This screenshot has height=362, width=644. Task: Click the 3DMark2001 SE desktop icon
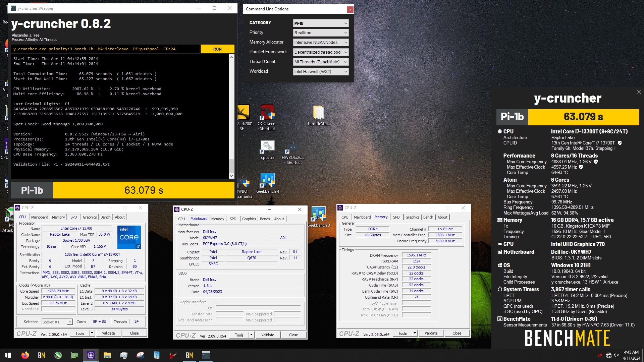click(x=243, y=117)
